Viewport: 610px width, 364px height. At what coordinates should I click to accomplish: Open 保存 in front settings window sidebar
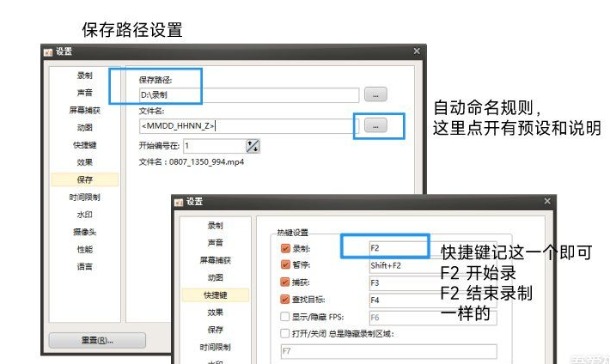215,330
